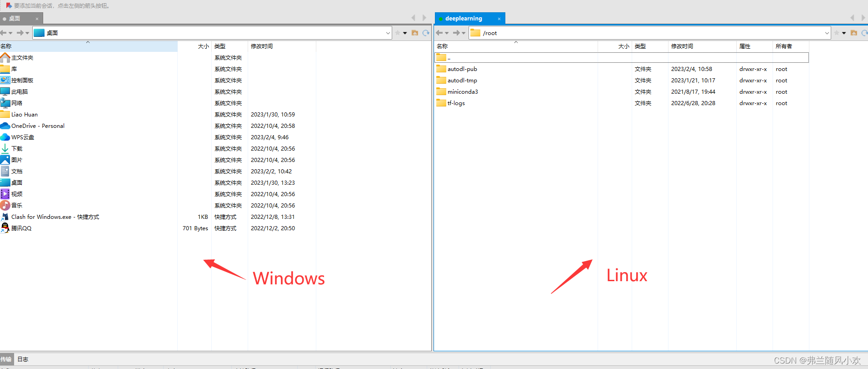This screenshot has height=369, width=868.
Task: Sort remote files by the 所有者 column
Action: tap(791, 46)
